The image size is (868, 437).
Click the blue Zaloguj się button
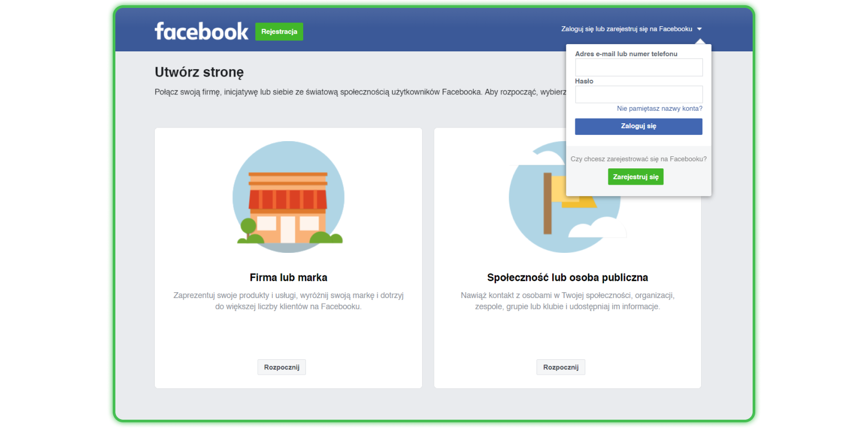[x=639, y=126]
